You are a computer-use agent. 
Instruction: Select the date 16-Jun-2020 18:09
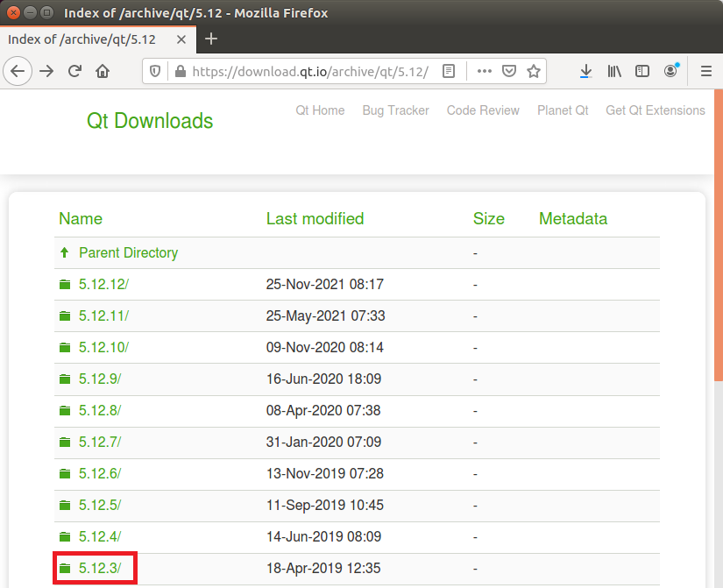[x=323, y=379]
